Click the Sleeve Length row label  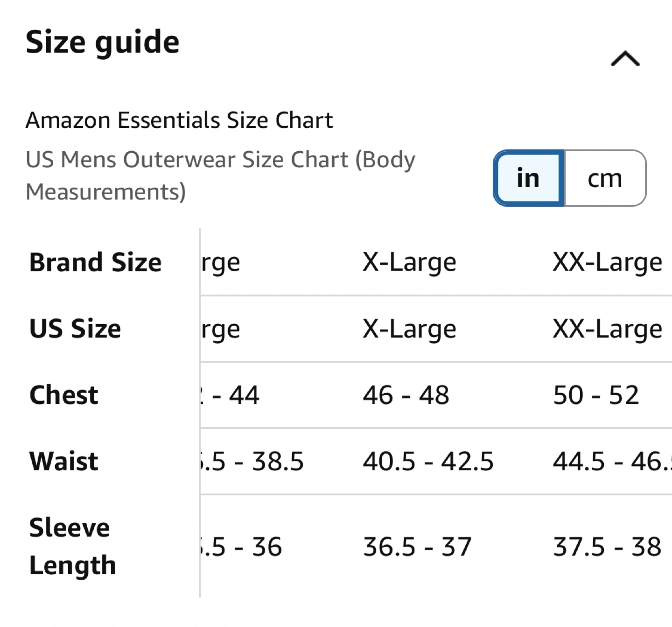[x=72, y=546]
